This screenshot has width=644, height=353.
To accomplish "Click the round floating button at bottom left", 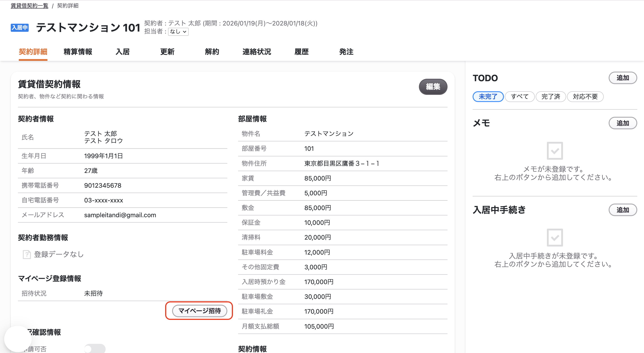I will point(18,339).
